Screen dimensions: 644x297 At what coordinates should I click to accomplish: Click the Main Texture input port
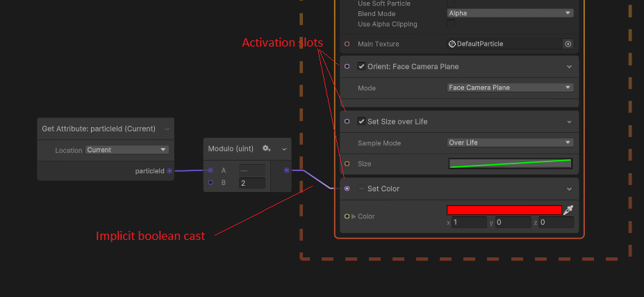(347, 44)
